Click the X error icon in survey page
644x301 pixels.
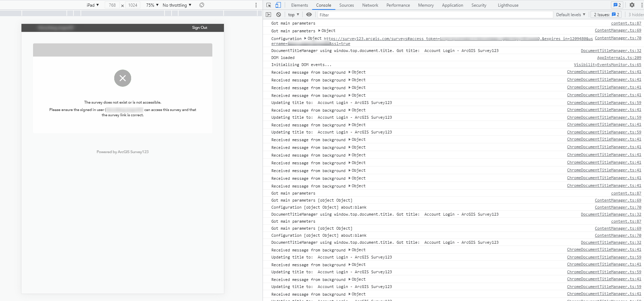(123, 78)
